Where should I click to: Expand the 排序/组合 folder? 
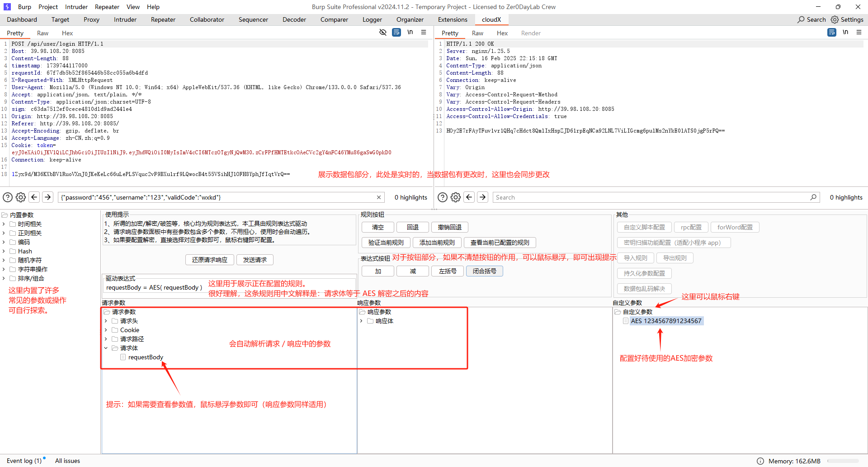pos(4,278)
